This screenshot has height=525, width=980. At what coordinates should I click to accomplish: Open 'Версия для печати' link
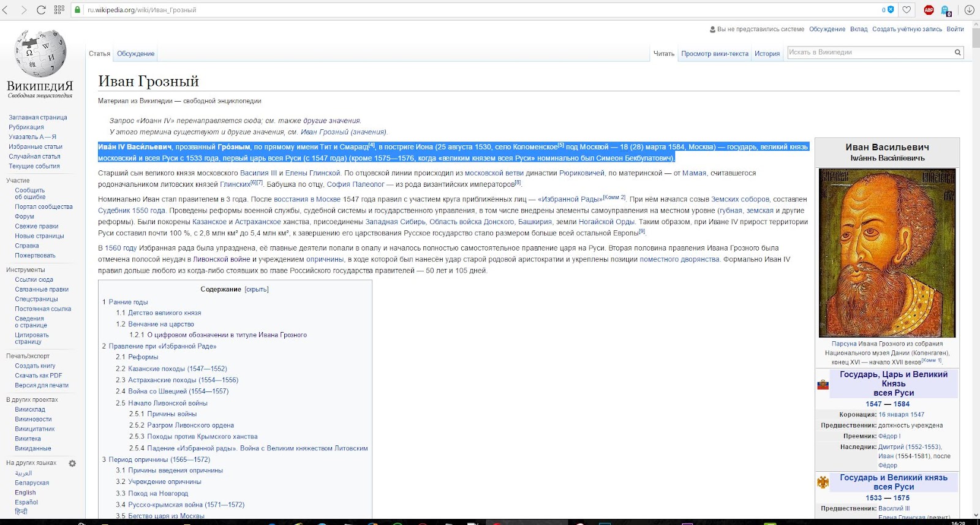point(42,385)
